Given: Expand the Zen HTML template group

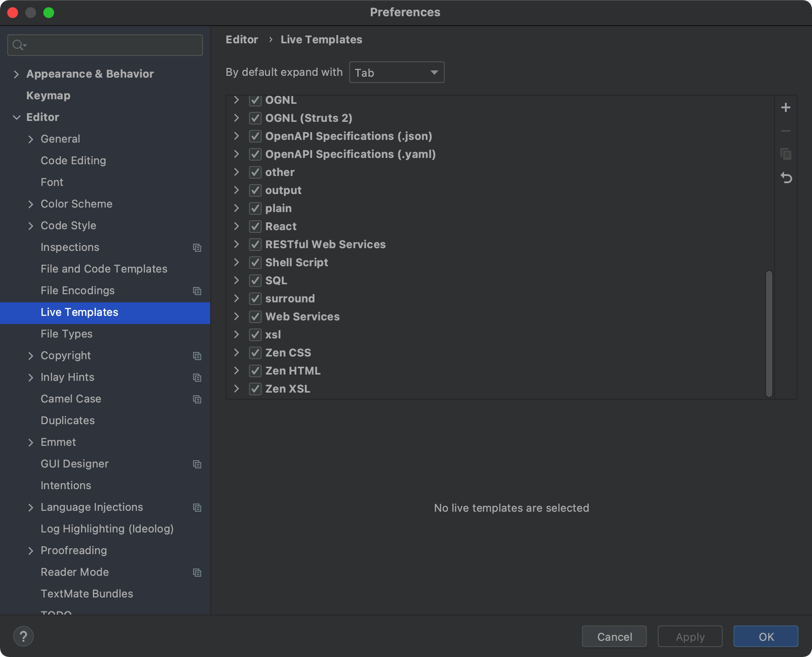Looking at the screenshot, I should point(236,371).
